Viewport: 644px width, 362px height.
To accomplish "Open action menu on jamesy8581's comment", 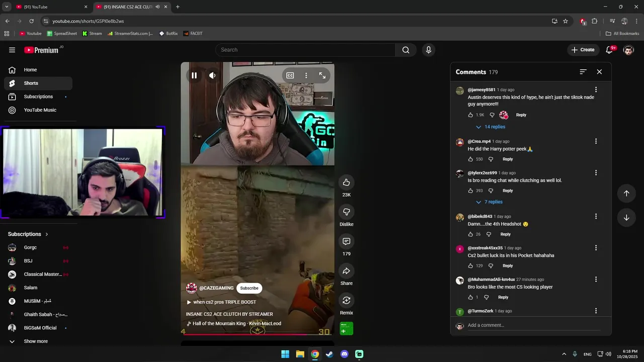I will click(x=596, y=89).
